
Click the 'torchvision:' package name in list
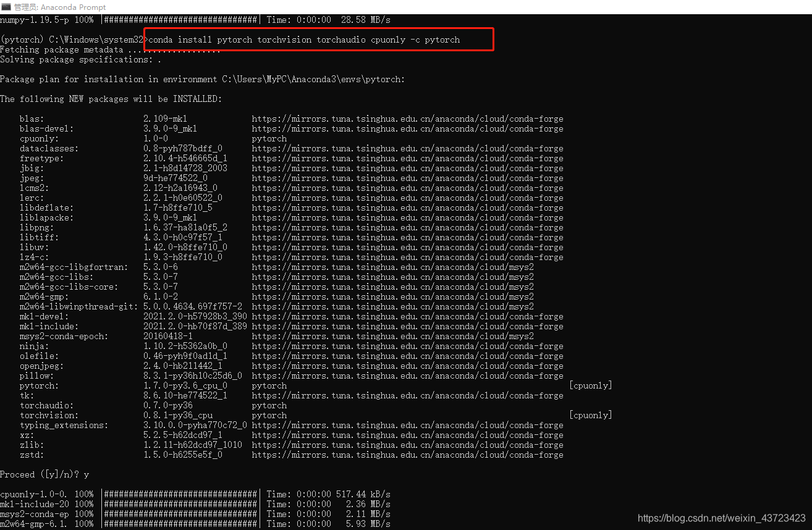(49, 415)
